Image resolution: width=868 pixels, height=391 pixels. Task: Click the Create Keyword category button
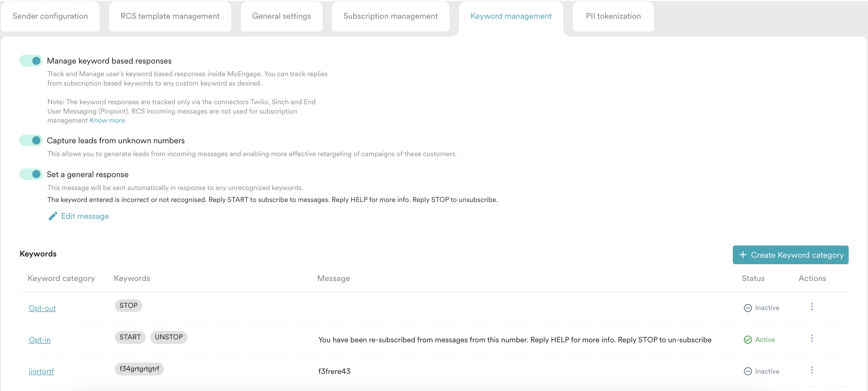click(x=791, y=255)
